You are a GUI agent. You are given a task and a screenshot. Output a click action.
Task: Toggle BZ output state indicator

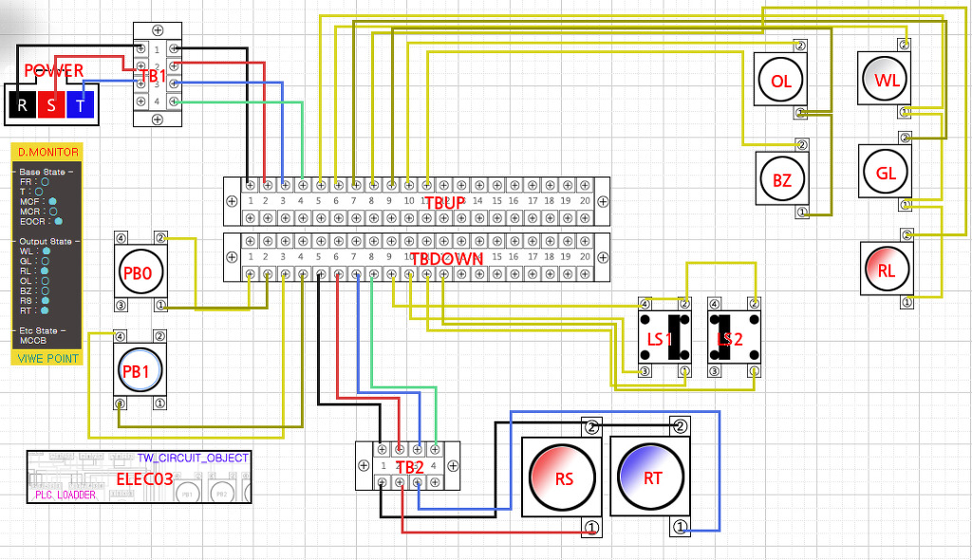(45, 290)
